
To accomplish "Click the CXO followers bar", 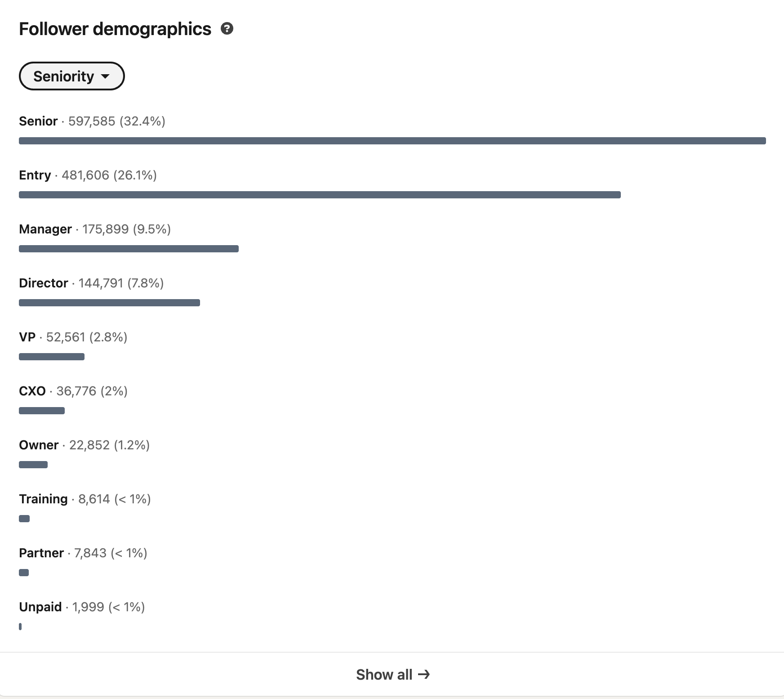I will (x=42, y=411).
